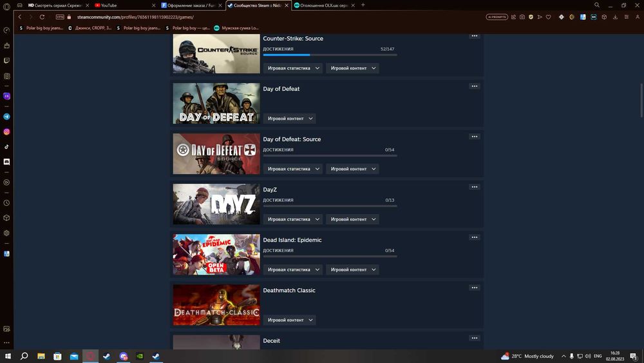
Task: Expand Игровой контент for Counter-Strike: Source
Action: pyautogui.click(x=352, y=68)
